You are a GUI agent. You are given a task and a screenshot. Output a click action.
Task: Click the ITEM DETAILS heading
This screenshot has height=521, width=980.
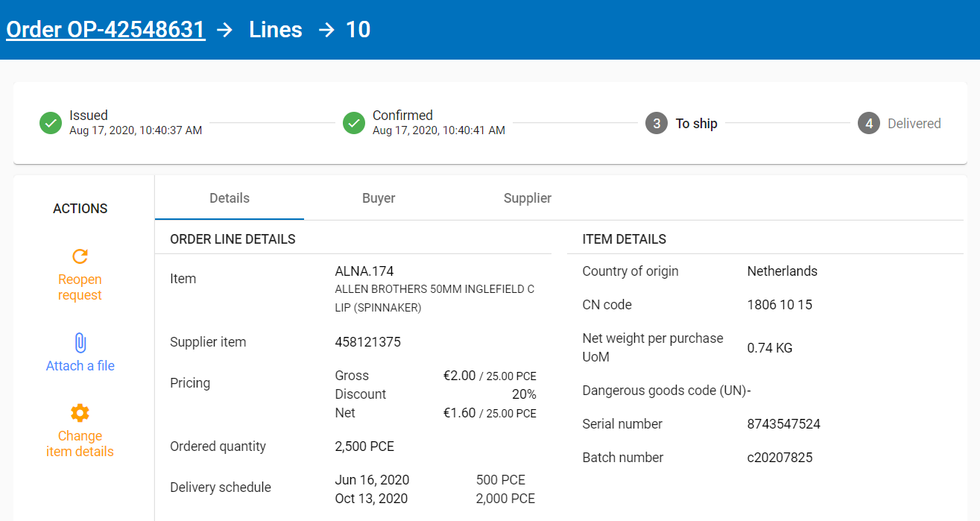coord(625,239)
